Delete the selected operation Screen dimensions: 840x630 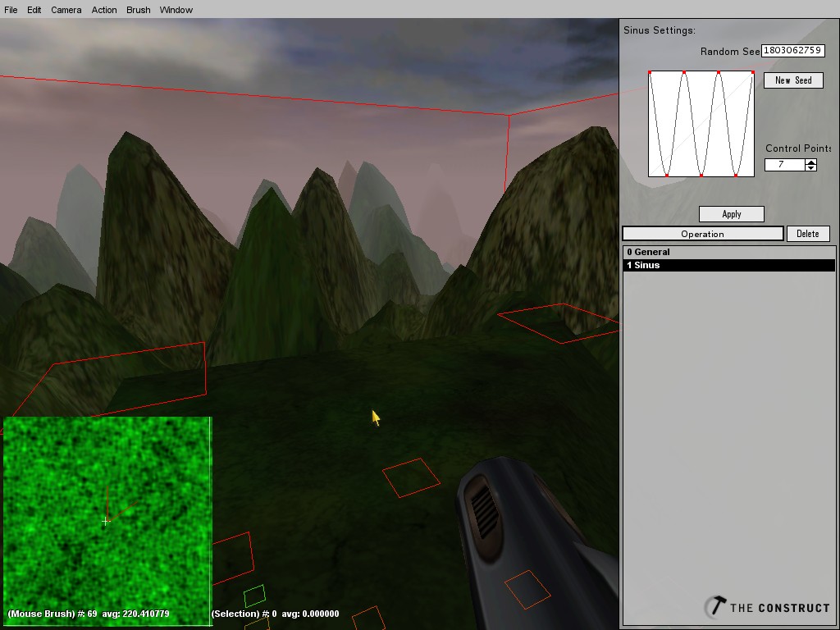[x=808, y=234]
